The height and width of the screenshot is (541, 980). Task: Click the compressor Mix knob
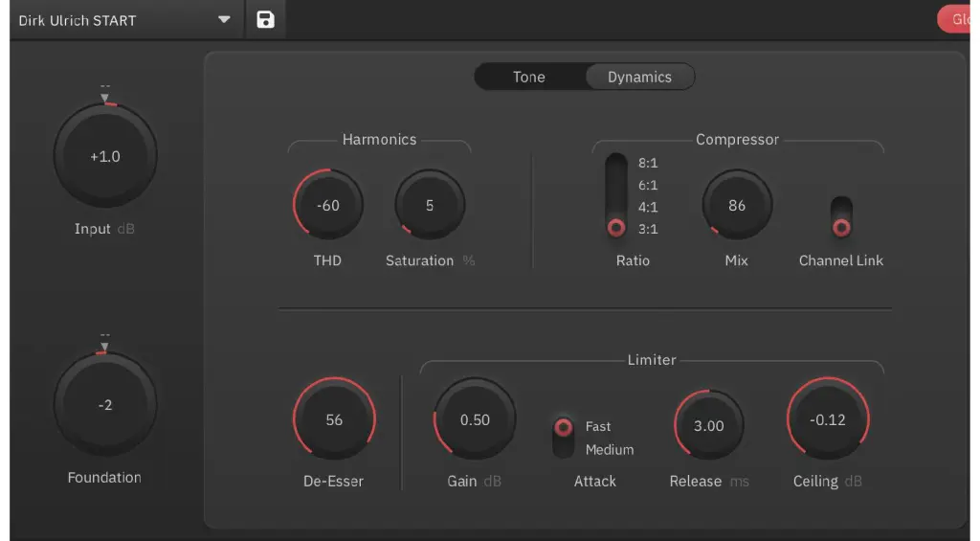(737, 205)
